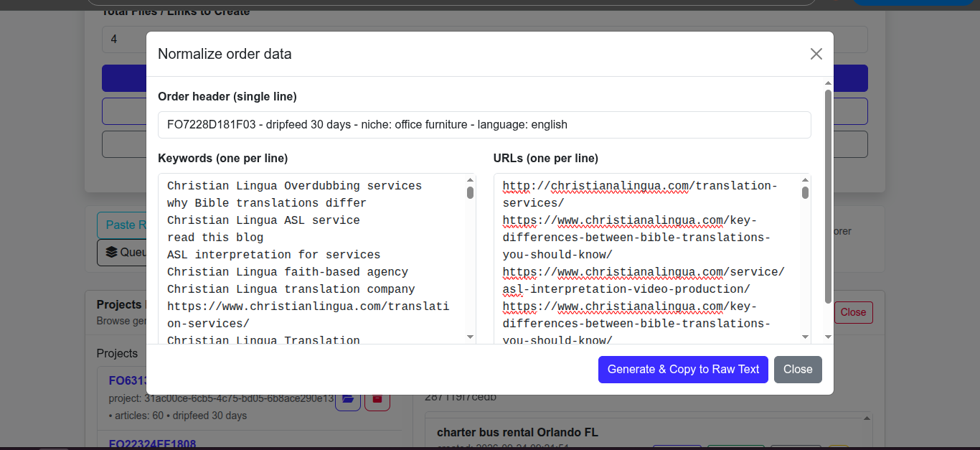This screenshot has width=980, height=450.
Task: Click 'charter bus rental Orlando FL' entry
Action: (x=517, y=433)
